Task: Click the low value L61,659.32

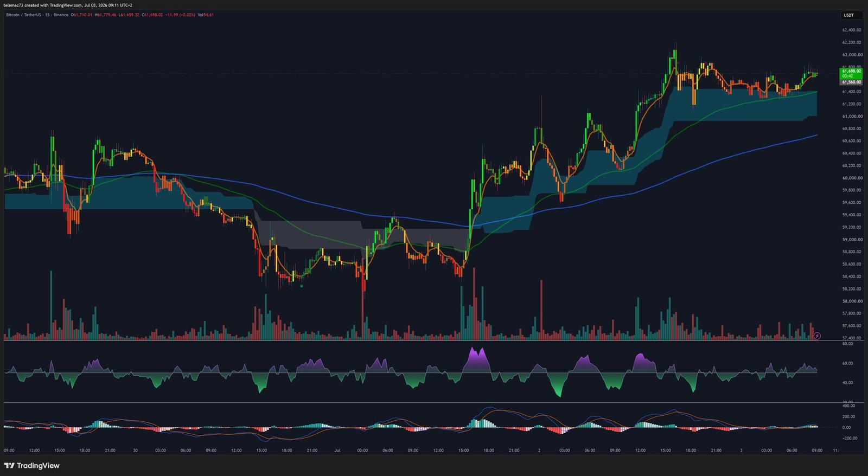Action: [129, 15]
